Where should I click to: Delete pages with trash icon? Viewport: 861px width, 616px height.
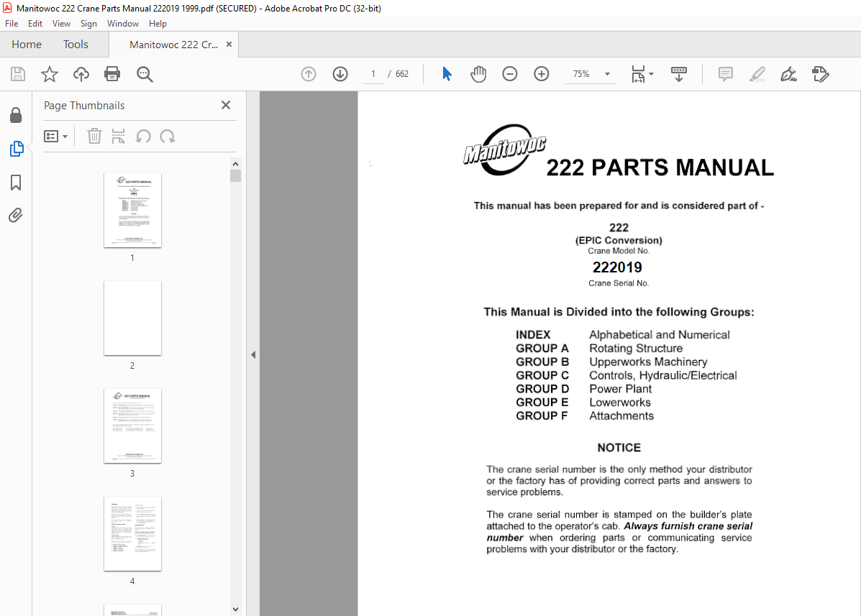pyautogui.click(x=94, y=136)
